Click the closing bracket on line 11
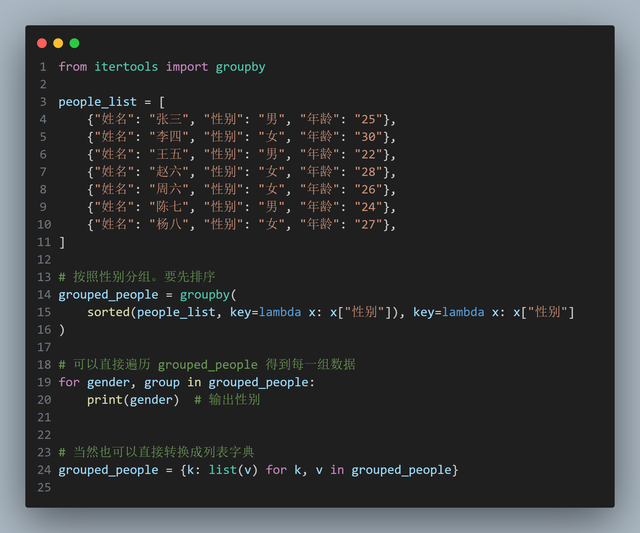Screen dimensions: 640x533 tap(62, 242)
